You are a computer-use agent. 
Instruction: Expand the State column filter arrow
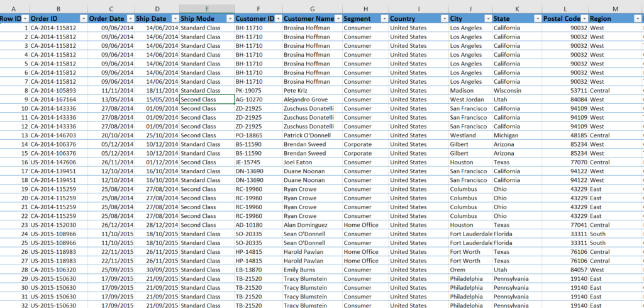pyautogui.click(x=537, y=19)
